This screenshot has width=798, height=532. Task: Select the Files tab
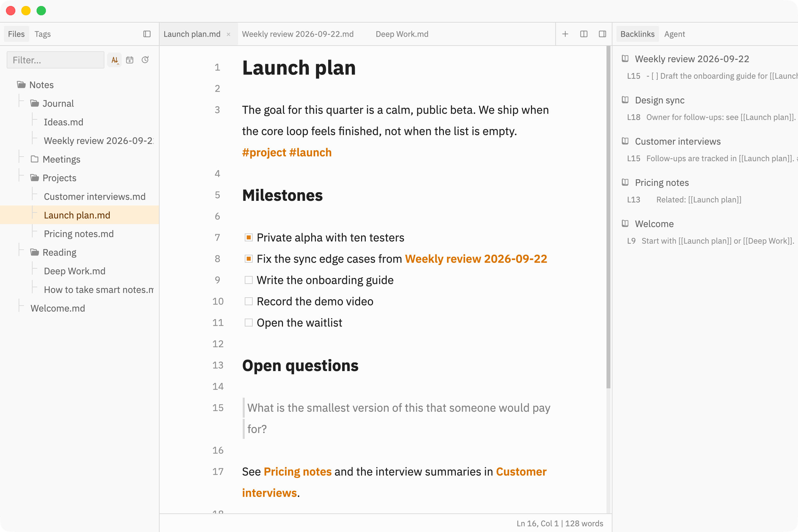point(16,34)
